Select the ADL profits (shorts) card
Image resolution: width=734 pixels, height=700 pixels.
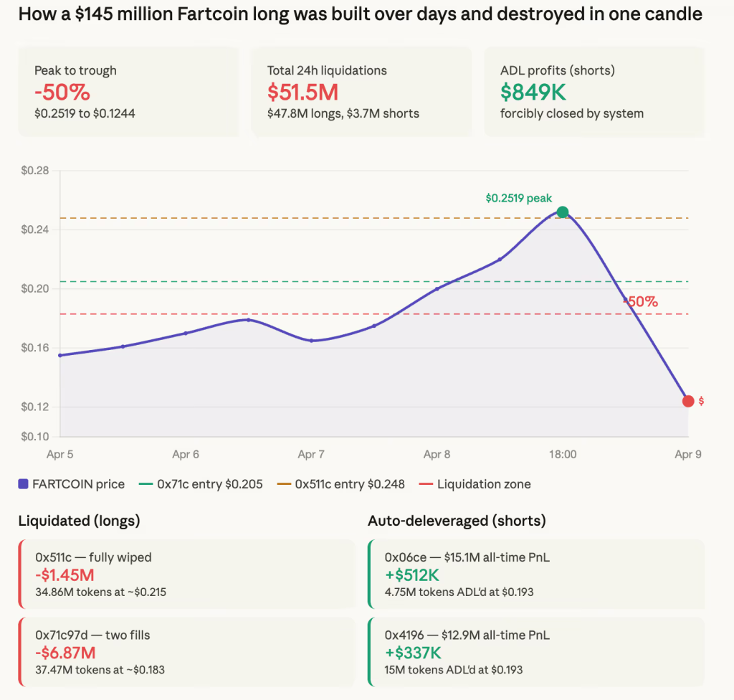tap(594, 91)
